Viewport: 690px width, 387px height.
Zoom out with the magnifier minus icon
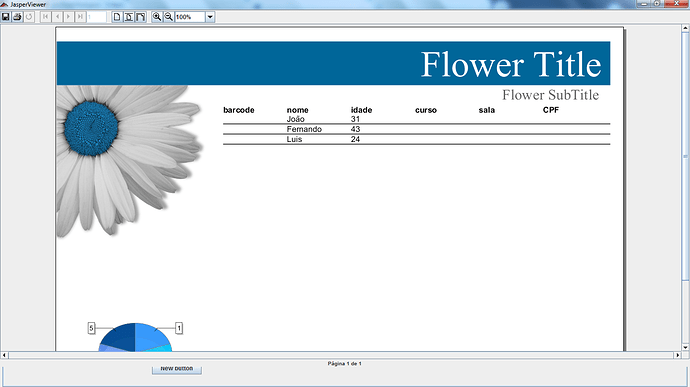click(x=169, y=17)
